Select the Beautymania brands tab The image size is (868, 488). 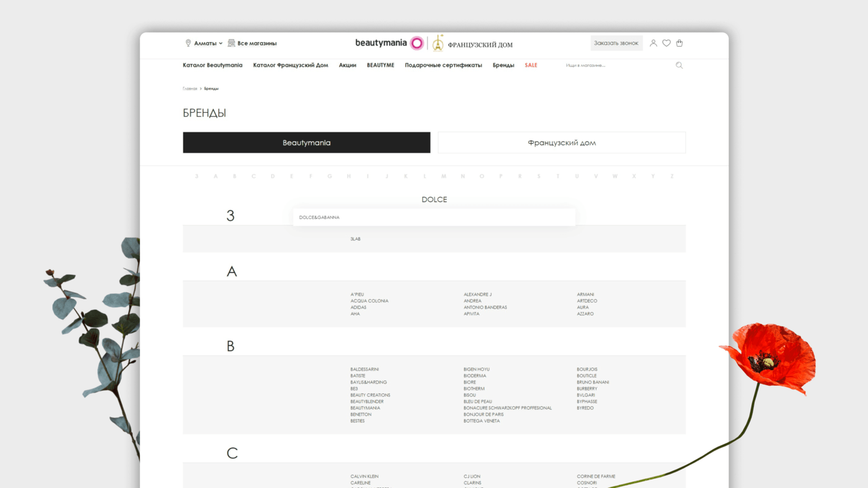point(306,143)
